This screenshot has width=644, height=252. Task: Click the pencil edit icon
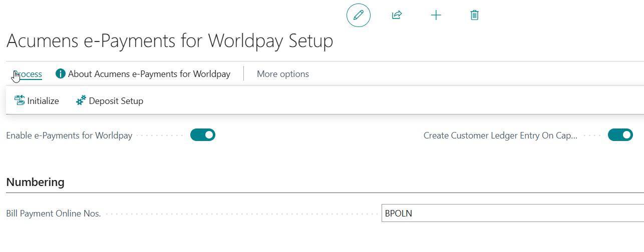coord(359,15)
